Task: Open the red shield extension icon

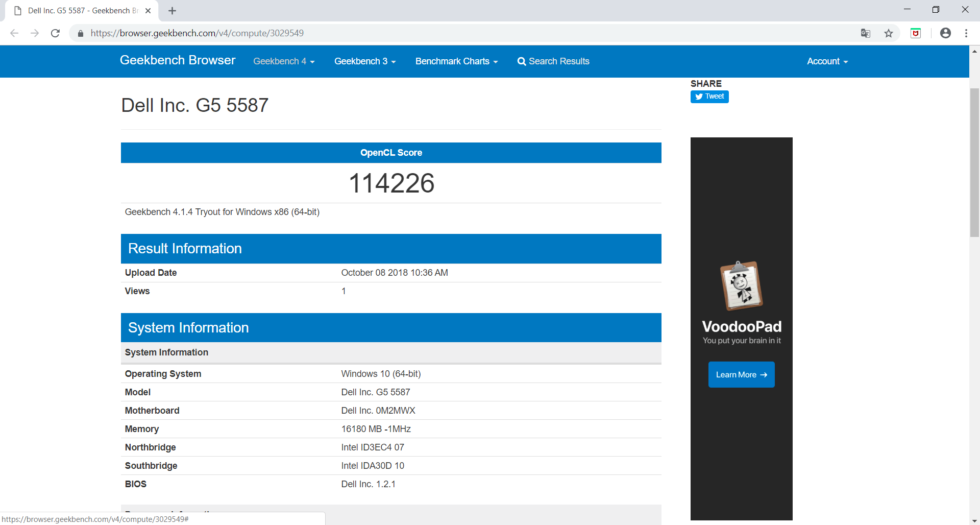Action: [916, 33]
